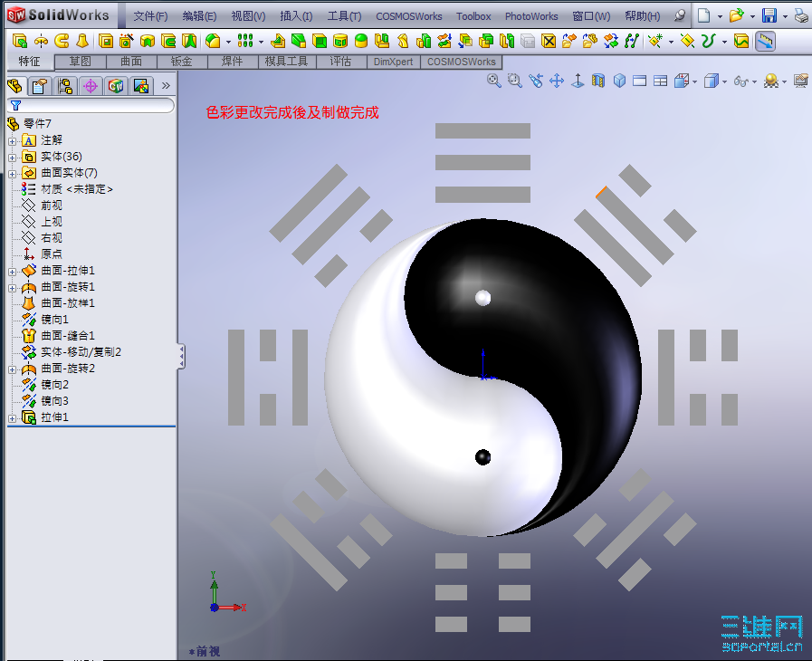
Task: Toggle the menu bar pin icon
Action: [680, 15]
